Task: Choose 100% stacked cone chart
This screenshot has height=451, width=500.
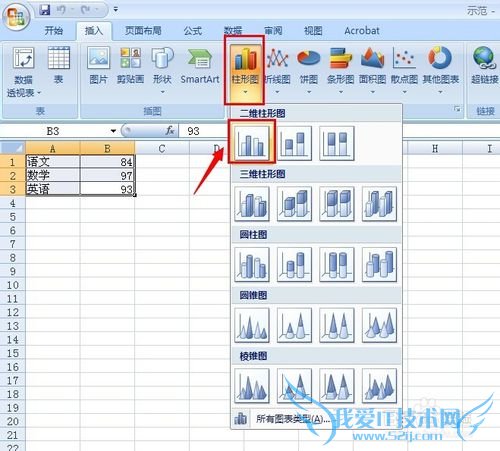Action: pyautogui.click(x=337, y=325)
